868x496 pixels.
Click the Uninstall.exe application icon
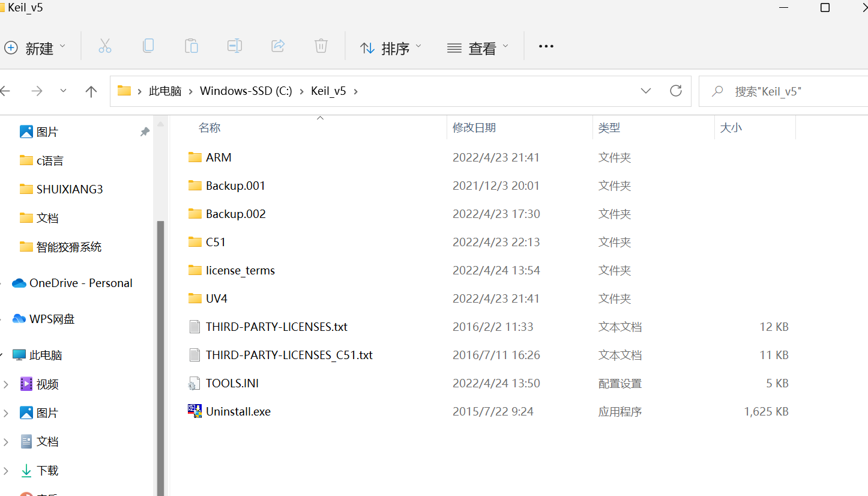point(194,411)
